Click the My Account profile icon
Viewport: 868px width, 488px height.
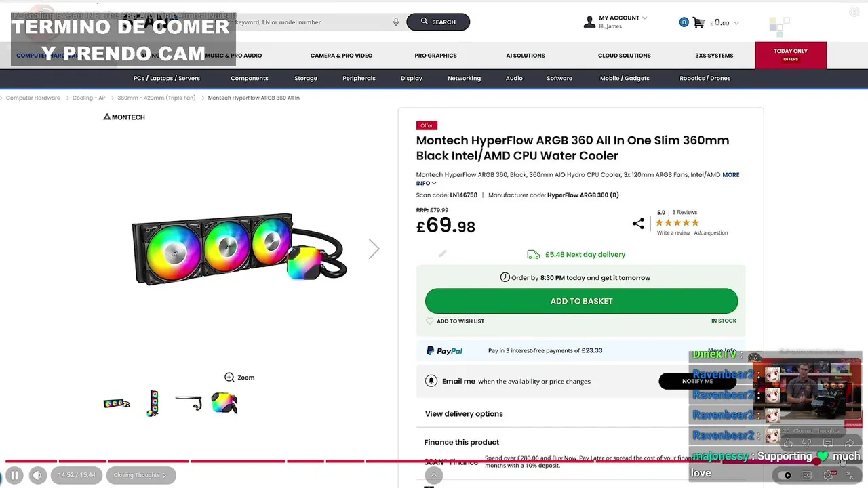(589, 22)
